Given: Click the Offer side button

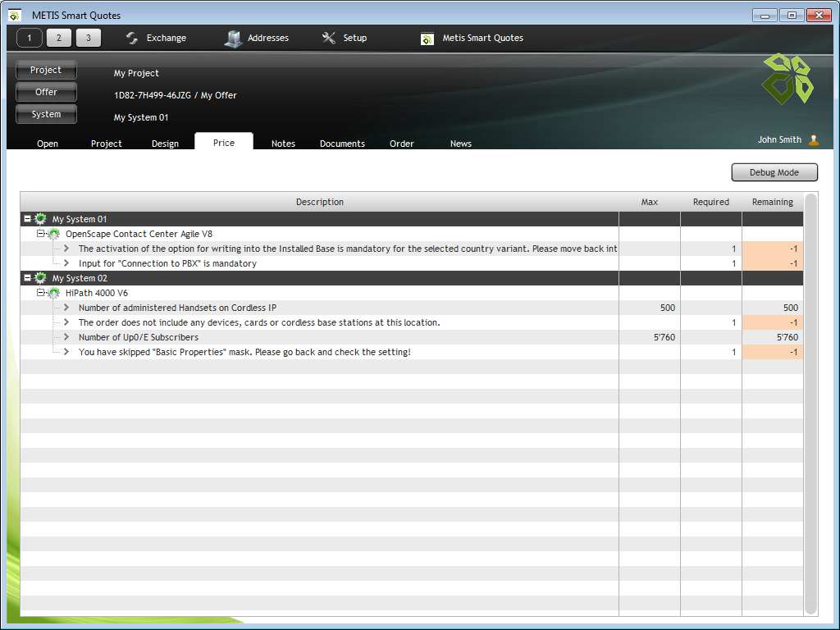Looking at the screenshot, I should pyautogui.click(x=46, y=92).
